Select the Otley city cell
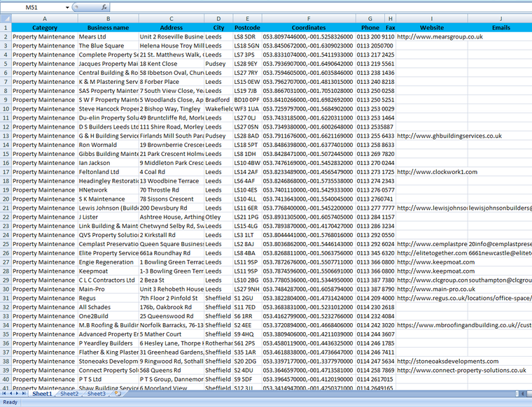 coord(218,217)
